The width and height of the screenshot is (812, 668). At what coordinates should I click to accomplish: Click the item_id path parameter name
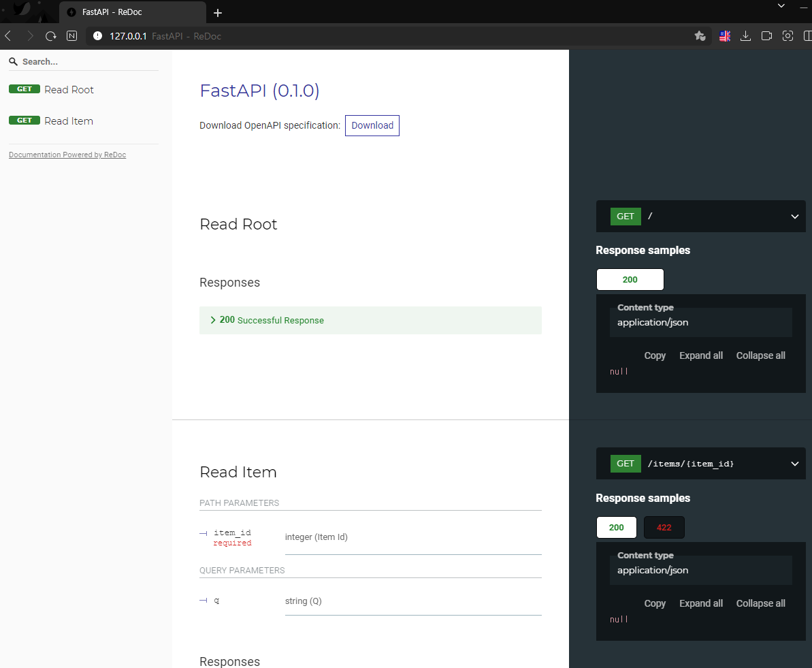coord(232,532)
